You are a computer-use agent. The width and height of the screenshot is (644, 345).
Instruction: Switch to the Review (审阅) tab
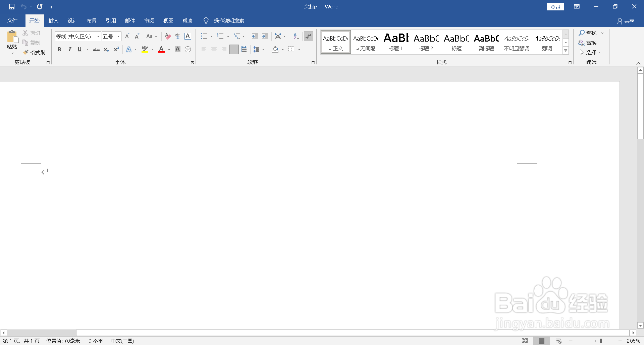click(x=149, y=21)
